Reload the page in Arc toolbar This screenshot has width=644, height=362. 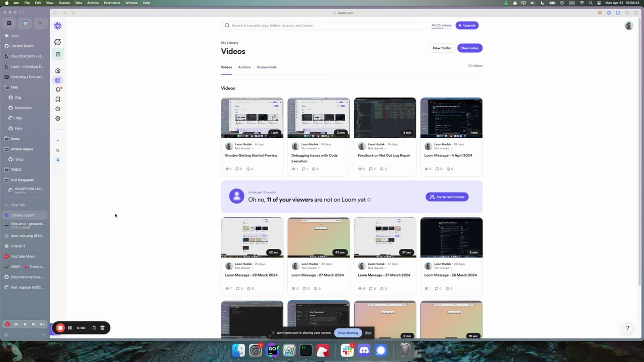73,13
